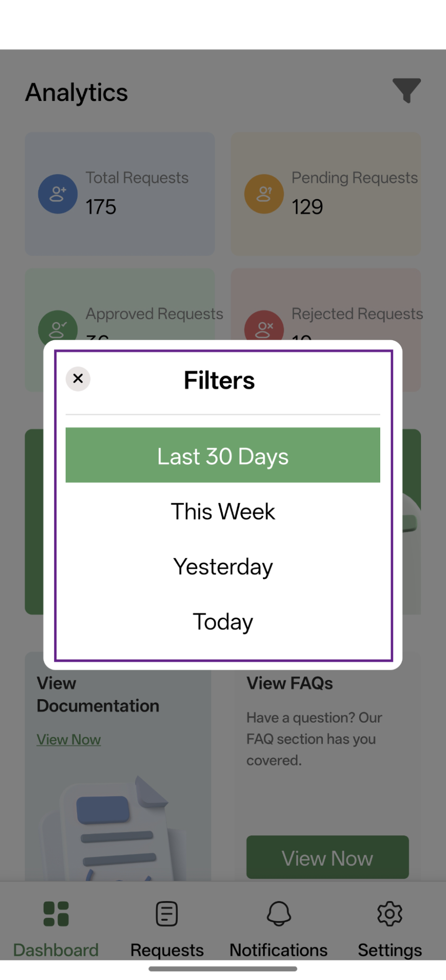
Task: Tap the Filters dialog title
Action: 219,380
